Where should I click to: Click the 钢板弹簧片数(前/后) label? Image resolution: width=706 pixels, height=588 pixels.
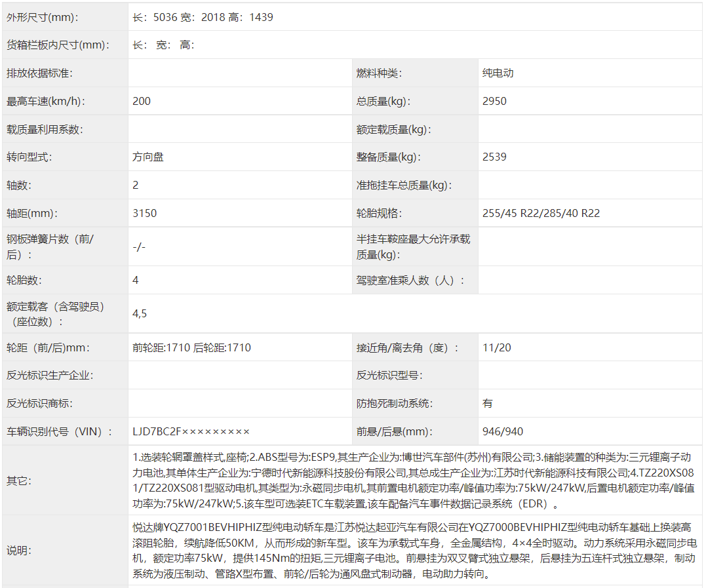pos(50,246)
